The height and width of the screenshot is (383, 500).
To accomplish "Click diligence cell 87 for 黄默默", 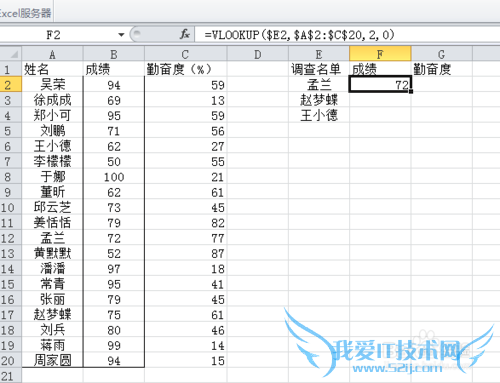I will [x=186, y=253].
